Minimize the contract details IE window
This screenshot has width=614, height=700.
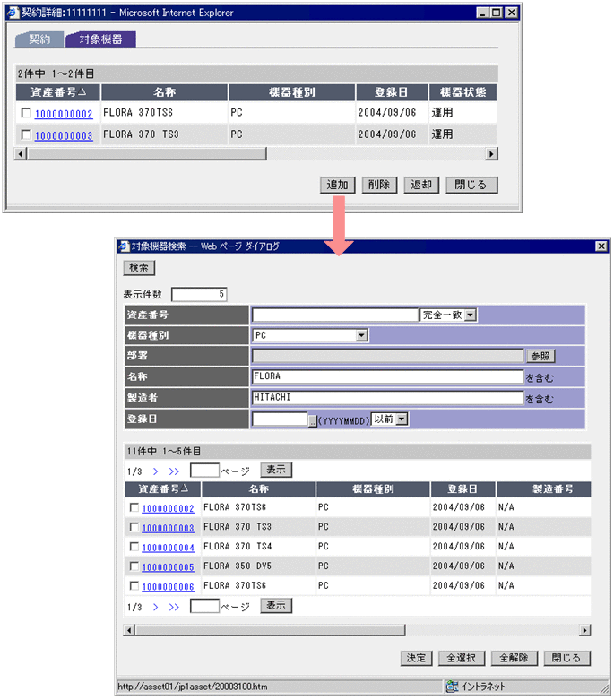tap(482, 13)
